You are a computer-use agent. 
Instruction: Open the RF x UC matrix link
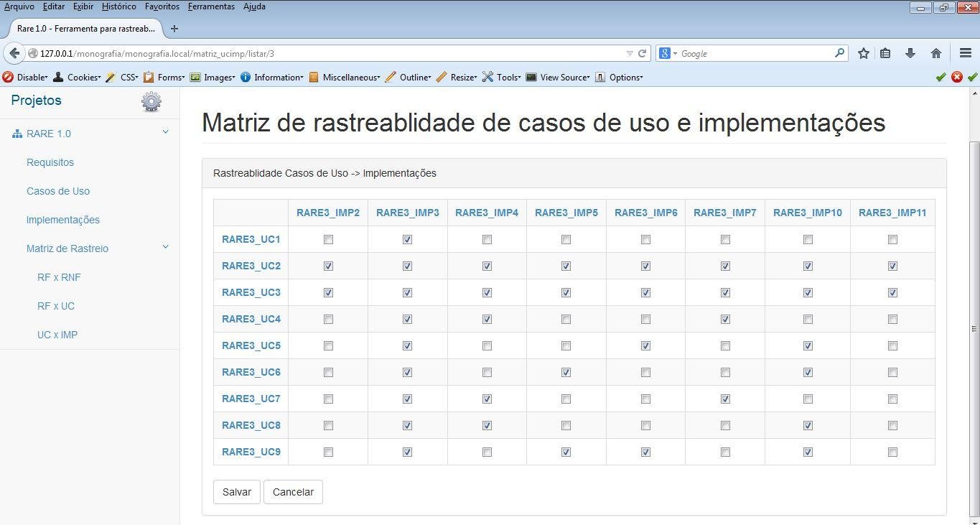point(56,306)
